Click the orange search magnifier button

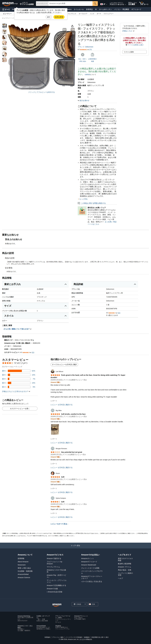(95, 4)
